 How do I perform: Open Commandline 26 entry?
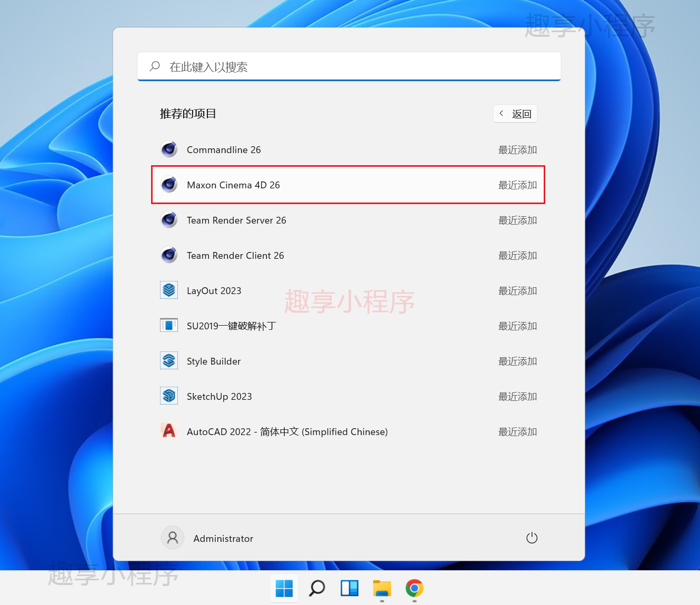click(x=348, y=149)
